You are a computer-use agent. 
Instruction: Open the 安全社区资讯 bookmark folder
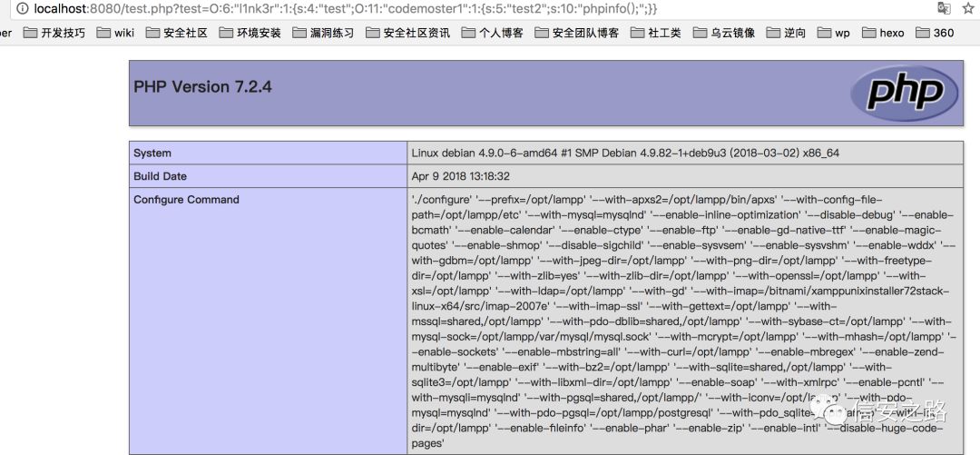pyautogui.click(x=407, y=33)
